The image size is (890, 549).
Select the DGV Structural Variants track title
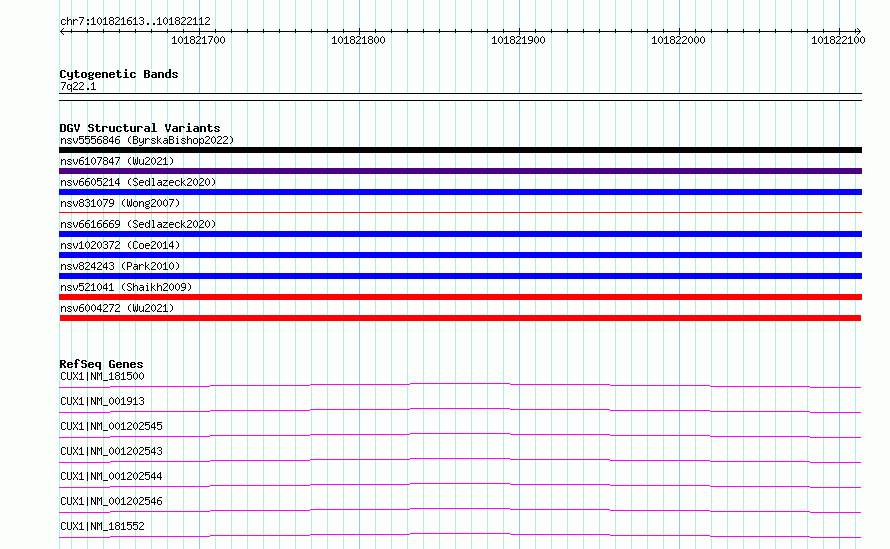[x=140, y=128]
